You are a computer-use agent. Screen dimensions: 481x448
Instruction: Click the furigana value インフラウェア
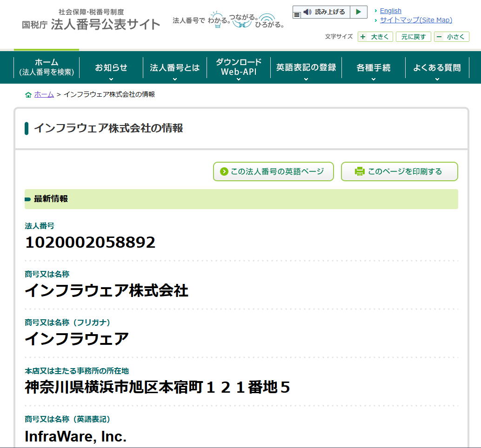click(x=77, y=339)
